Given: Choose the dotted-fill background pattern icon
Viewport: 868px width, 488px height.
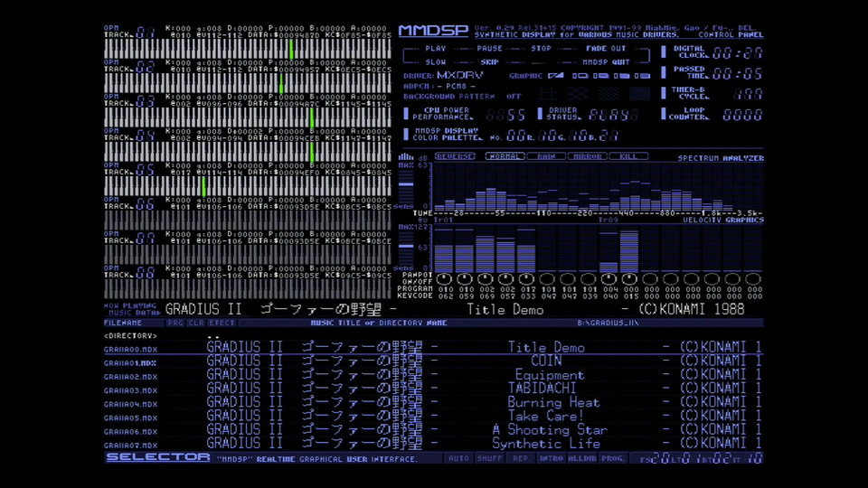Looking at the screenshot, I should click(x=639, y=94).
